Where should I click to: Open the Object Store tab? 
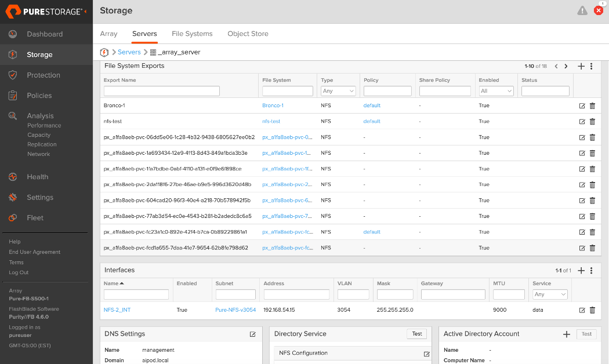point(248,34)
